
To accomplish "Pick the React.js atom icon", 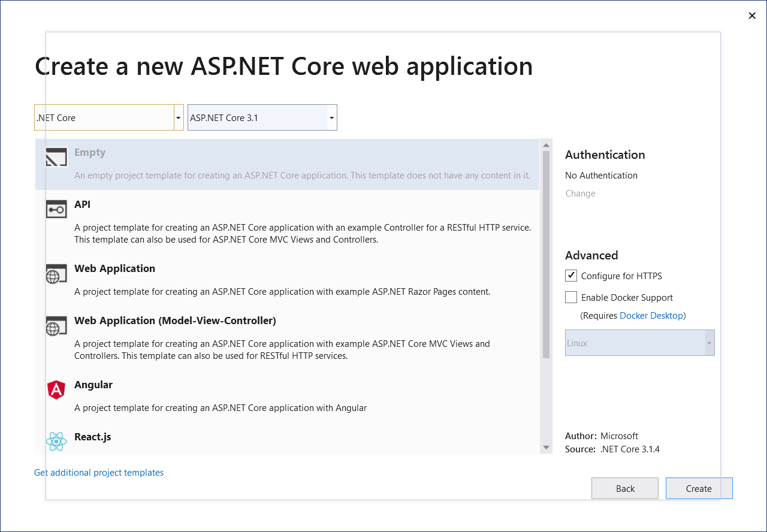I will click(56, 442).
